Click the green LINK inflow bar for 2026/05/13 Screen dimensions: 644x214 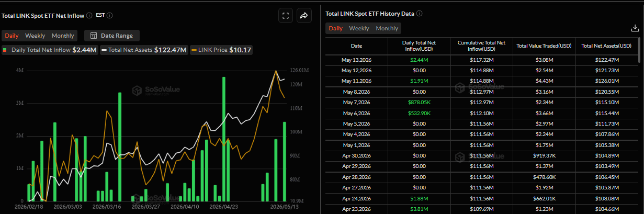coord(285,162)
